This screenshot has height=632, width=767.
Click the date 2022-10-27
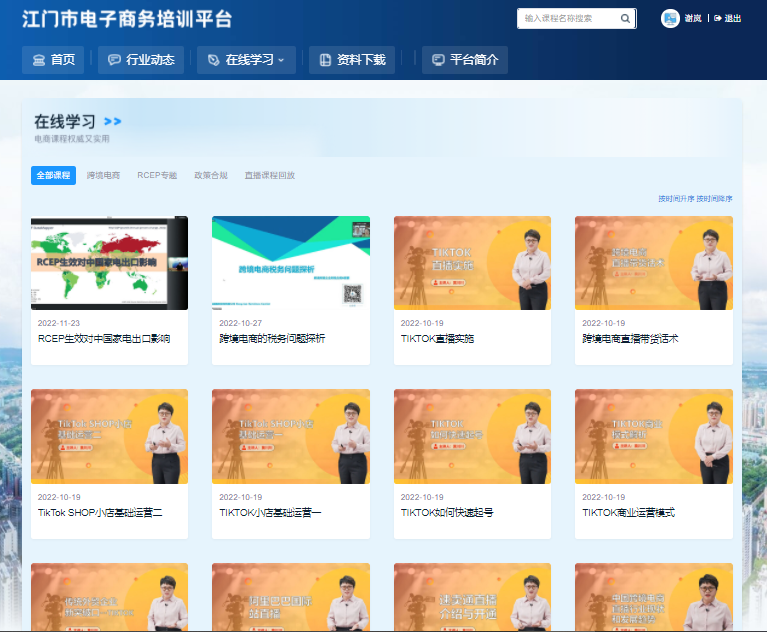(x=241, y=323)
